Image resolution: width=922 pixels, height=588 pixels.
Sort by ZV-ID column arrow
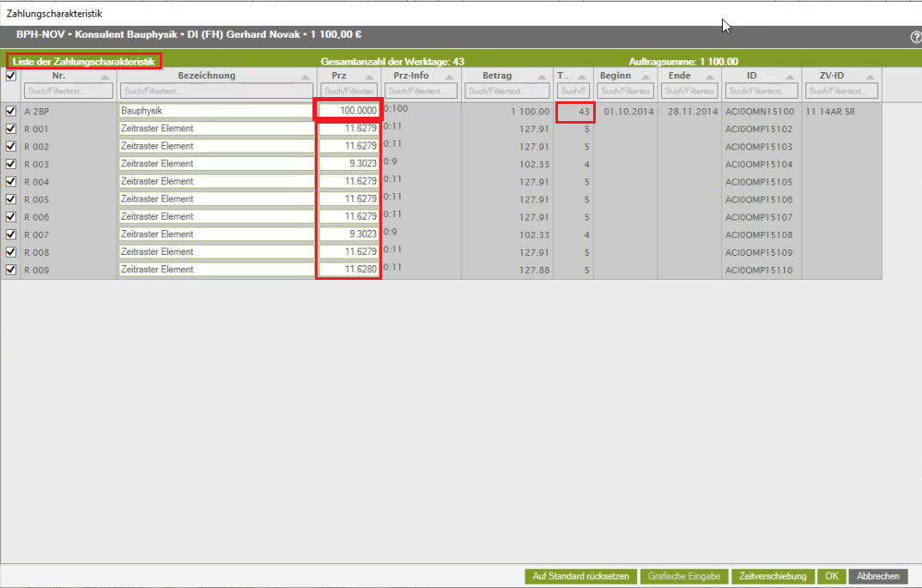pos(870,77)
